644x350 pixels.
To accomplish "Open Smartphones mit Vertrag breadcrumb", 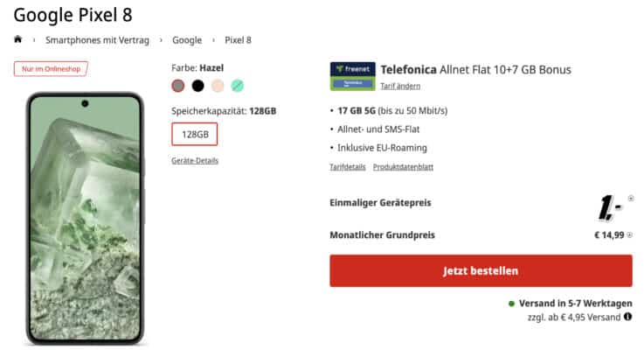I will (x=97, y=40).
